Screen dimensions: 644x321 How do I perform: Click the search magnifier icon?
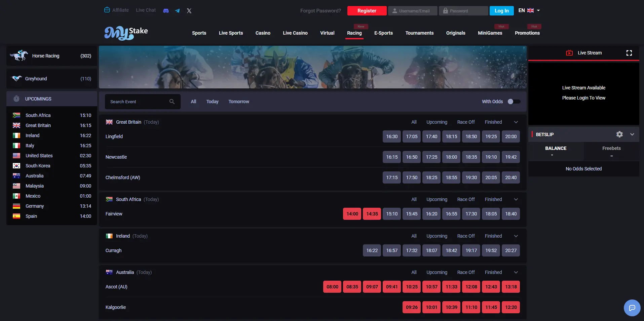coord(172,102)
